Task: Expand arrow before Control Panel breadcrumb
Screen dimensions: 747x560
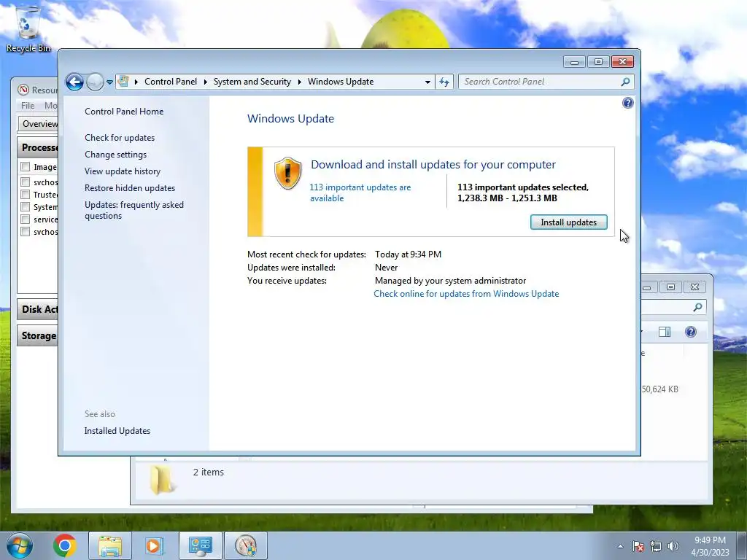Action: click(x=136, y=82)
